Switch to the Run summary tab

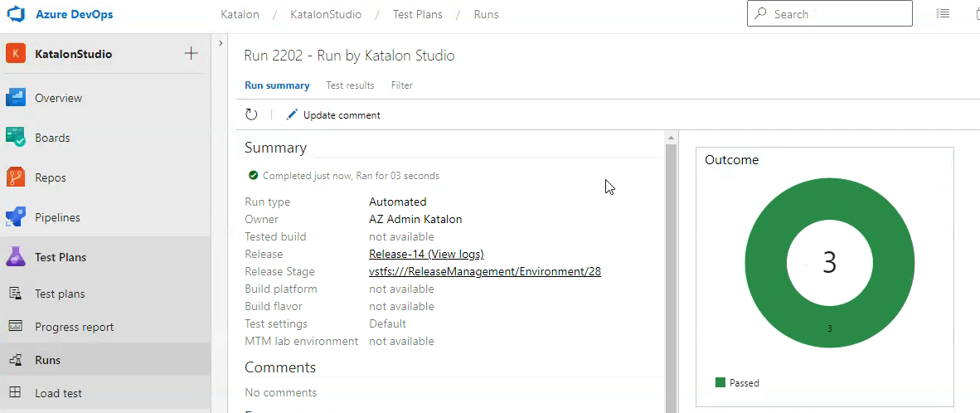277,85
